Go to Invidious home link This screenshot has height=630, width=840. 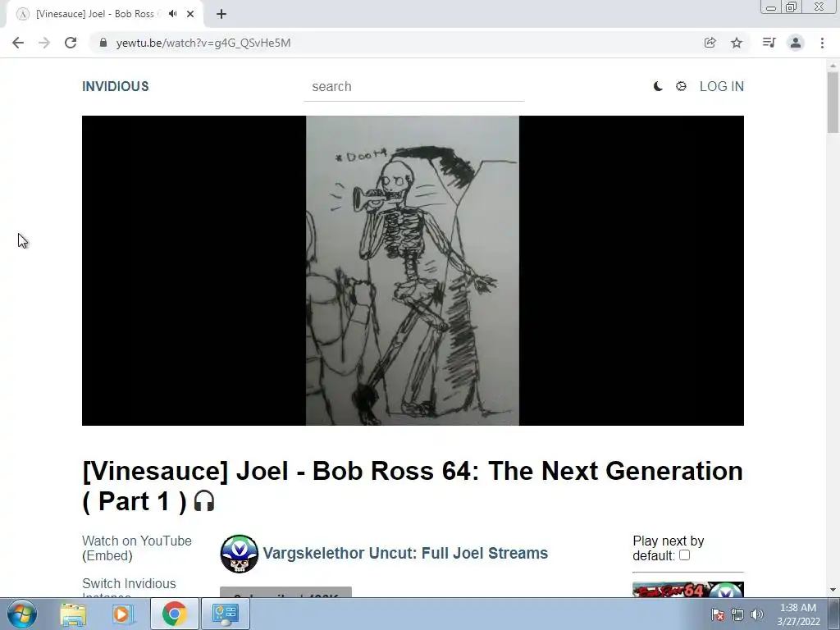pyautogui.click(x=115, y=86)
